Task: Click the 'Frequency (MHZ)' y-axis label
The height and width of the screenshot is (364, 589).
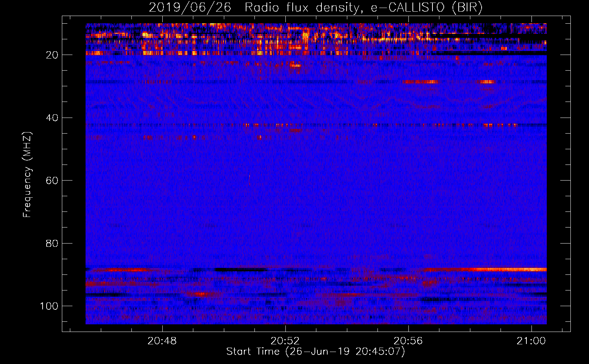Action: [27, 175]
